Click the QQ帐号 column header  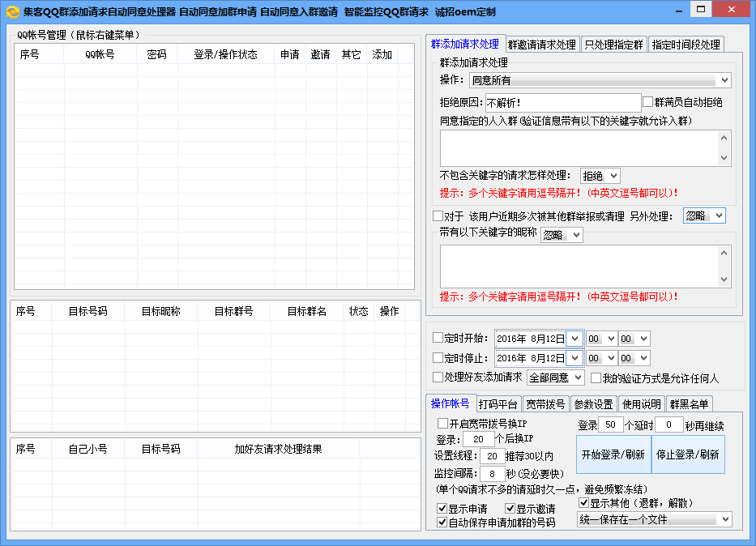(x=100, y=54)
